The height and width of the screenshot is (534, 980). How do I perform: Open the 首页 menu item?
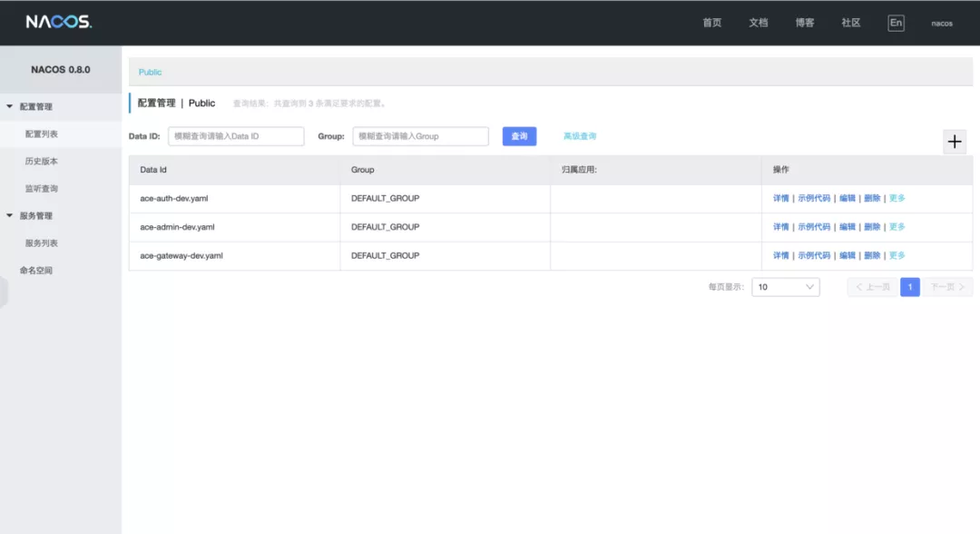point(711,23)
